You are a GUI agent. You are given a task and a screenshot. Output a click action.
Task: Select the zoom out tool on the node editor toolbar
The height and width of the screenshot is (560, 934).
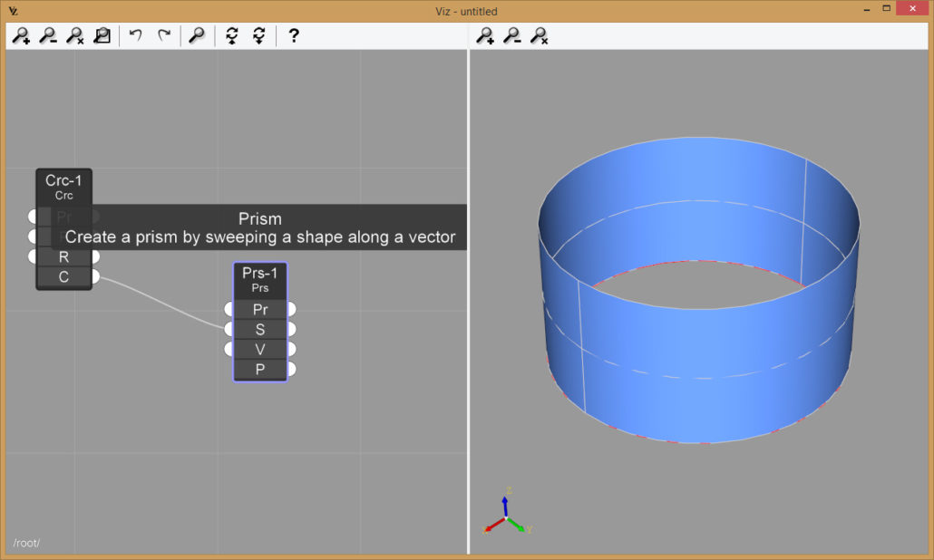(x=50, y=36)
